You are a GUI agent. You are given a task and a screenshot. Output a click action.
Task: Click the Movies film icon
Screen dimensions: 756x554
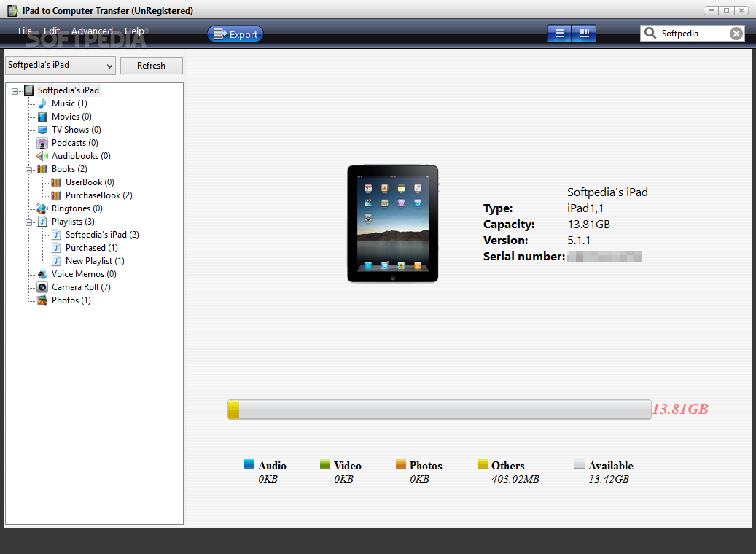point(42,117)
